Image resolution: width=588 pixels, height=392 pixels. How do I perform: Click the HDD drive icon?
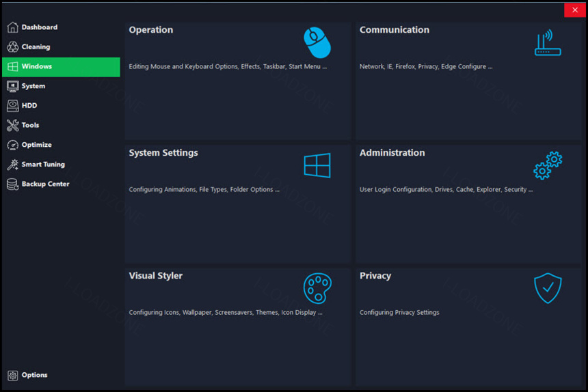point(13,106)
